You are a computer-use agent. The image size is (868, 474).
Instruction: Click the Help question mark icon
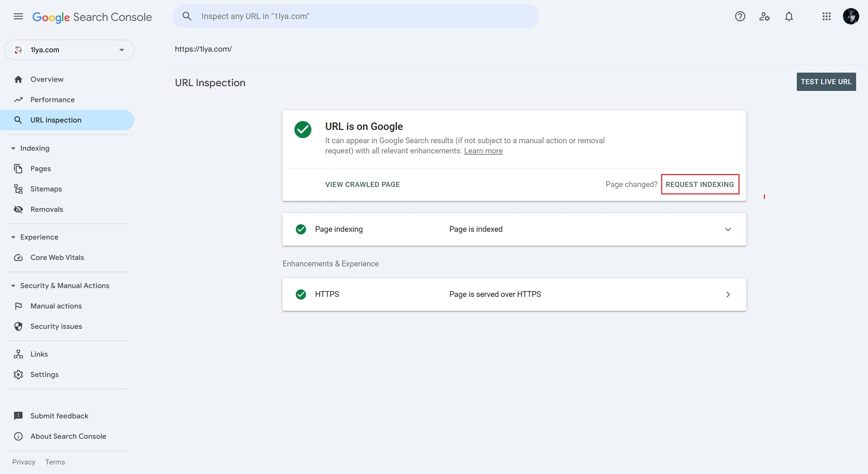pos(740,16)
